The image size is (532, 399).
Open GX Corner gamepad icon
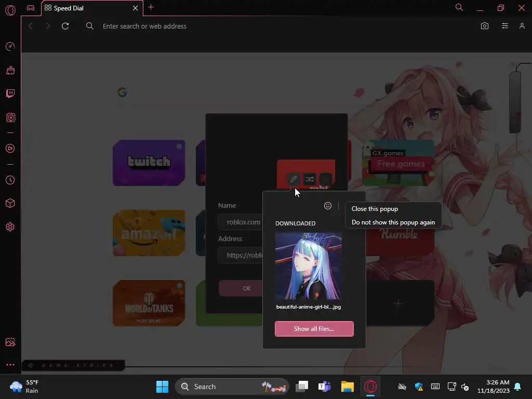point(31,8)
